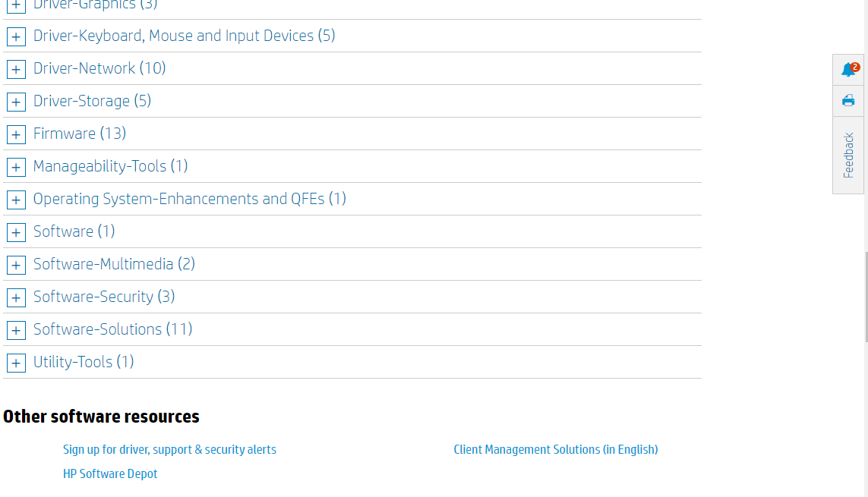The height and width of the screenshot is (497, 868).
Task: Open Operating System-Enhancements and QFEs category
Action: (x=189, y=199)
